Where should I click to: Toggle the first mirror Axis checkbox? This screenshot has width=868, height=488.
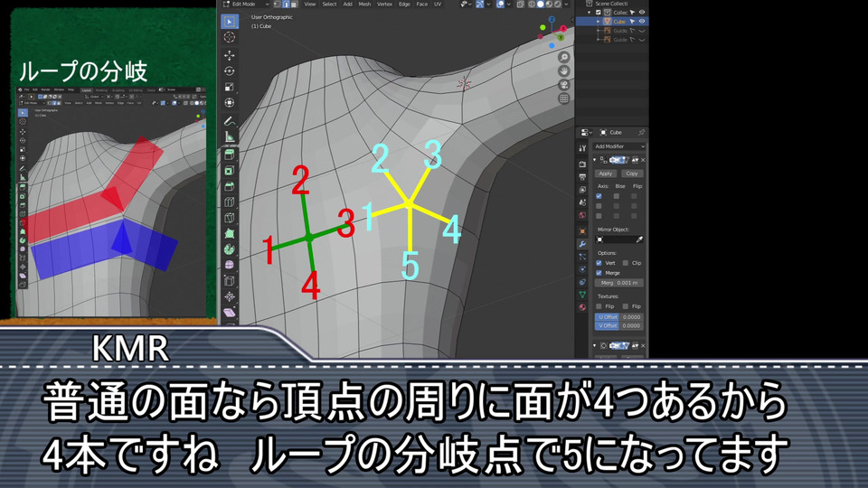(599, 196)
